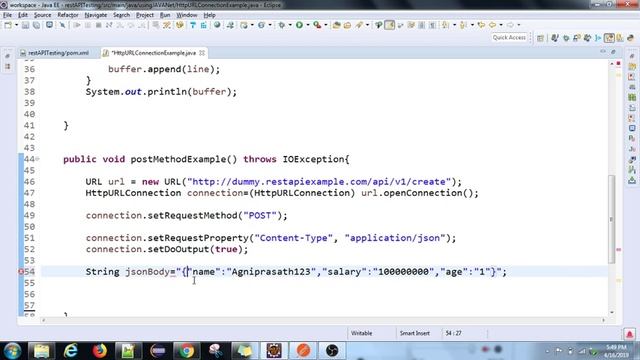
Task: Switch to restAPITesting/pom.xml tab
Action: 55,53
